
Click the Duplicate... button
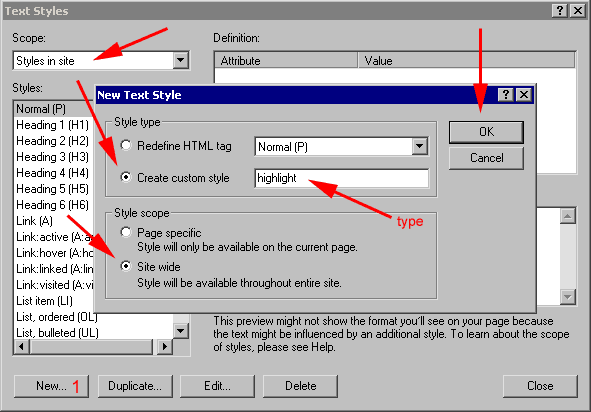[x=135, y=386]
